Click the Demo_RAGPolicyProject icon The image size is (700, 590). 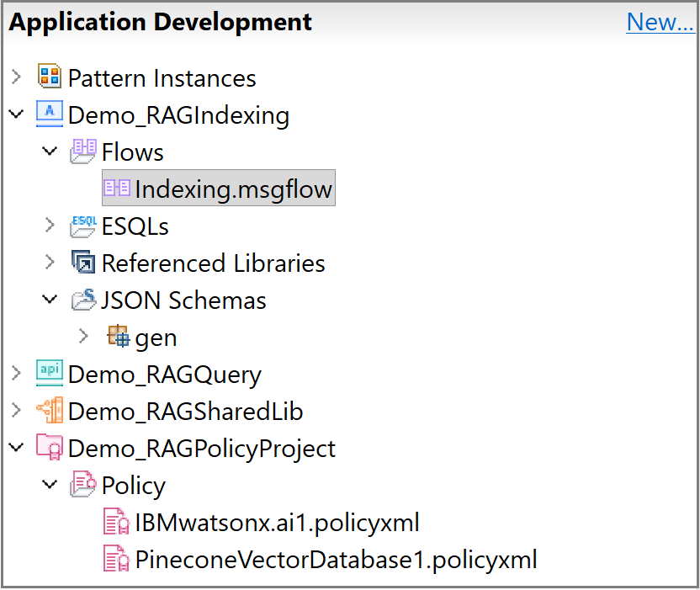(50, 448)
